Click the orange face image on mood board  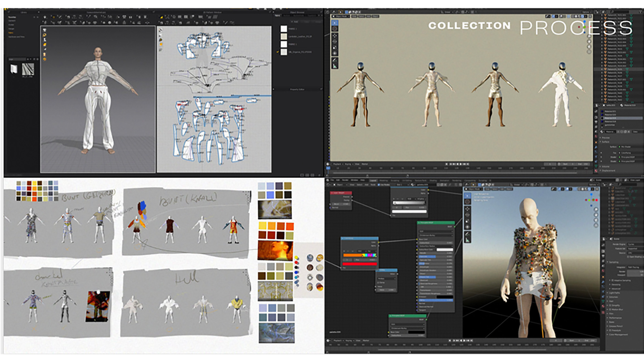tap(275, 250)
